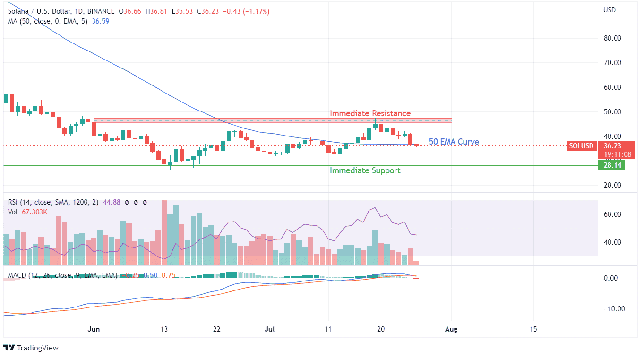Screen dimensions: 644x358
Task: Click the -0.43 (-1.17%) change value
Action: click(245, 11)
